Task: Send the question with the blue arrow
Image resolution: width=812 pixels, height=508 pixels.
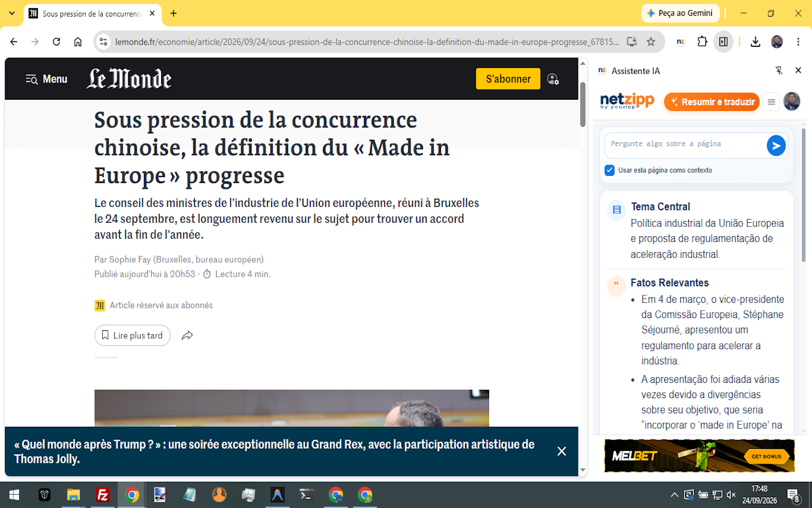Action: pyautogui.click(x=776, y=145)
